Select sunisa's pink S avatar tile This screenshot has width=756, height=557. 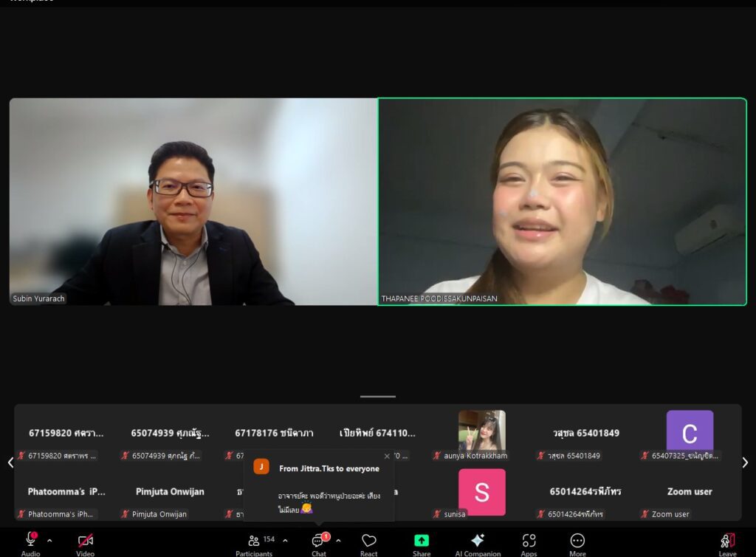(481, 492)
